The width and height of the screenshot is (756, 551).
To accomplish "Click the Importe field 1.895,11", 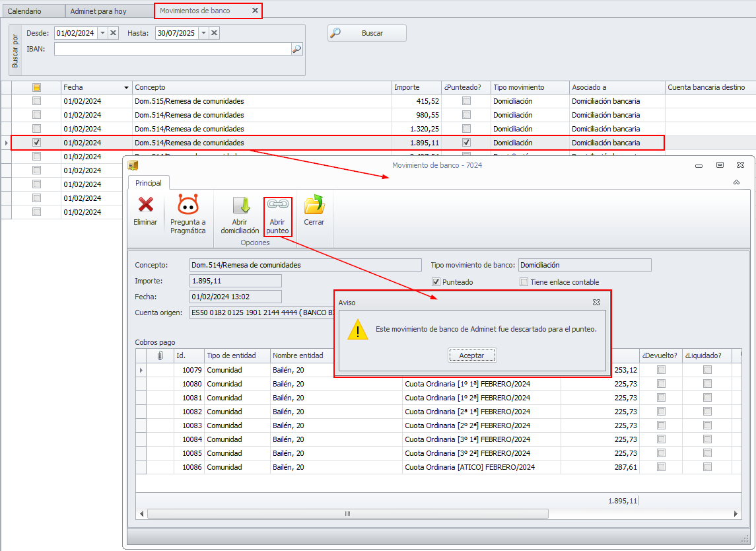I will [x=236, y=281].
